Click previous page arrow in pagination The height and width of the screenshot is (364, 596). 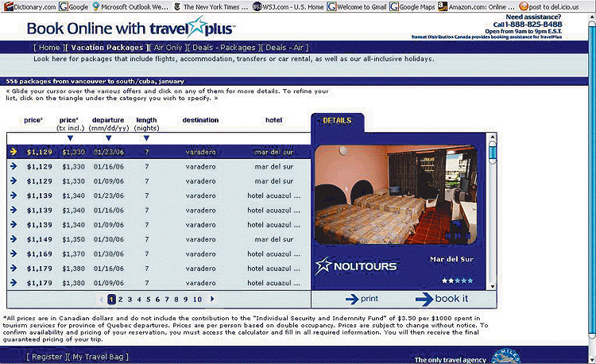(102, 300)
